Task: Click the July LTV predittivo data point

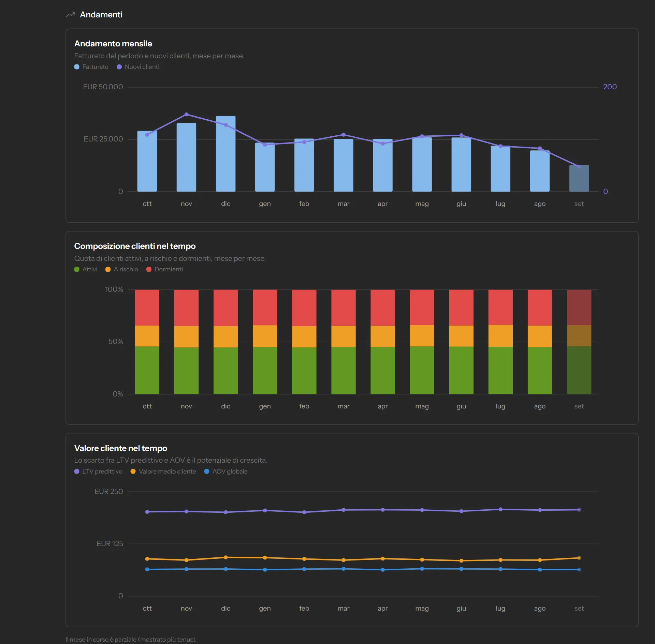Action: coord(500,509)
